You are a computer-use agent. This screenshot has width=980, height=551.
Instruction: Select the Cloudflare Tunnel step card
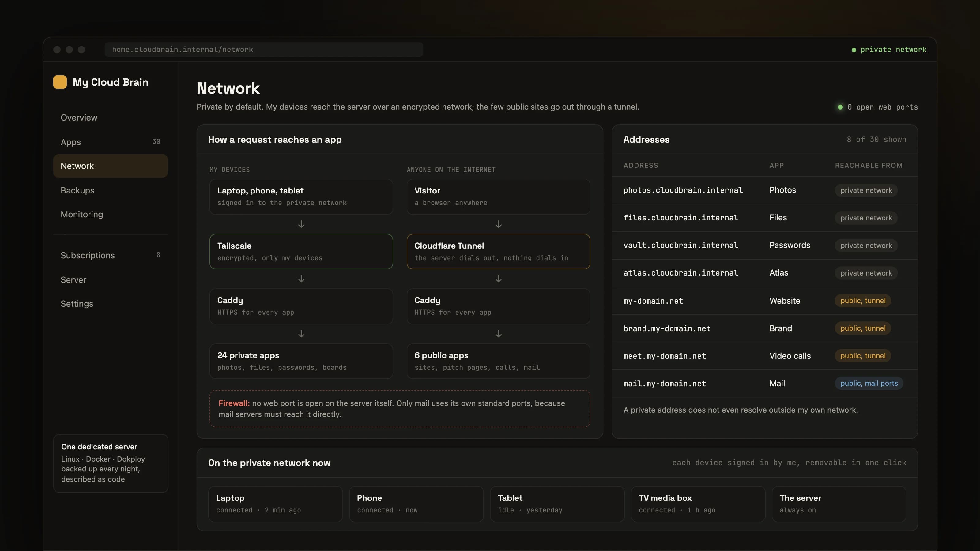(498, 251)
